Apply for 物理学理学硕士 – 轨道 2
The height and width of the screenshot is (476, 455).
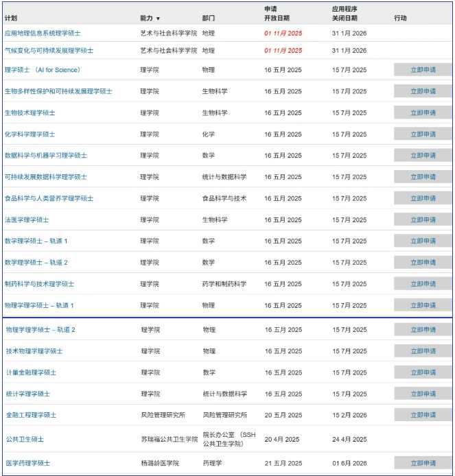click(423, 330)
